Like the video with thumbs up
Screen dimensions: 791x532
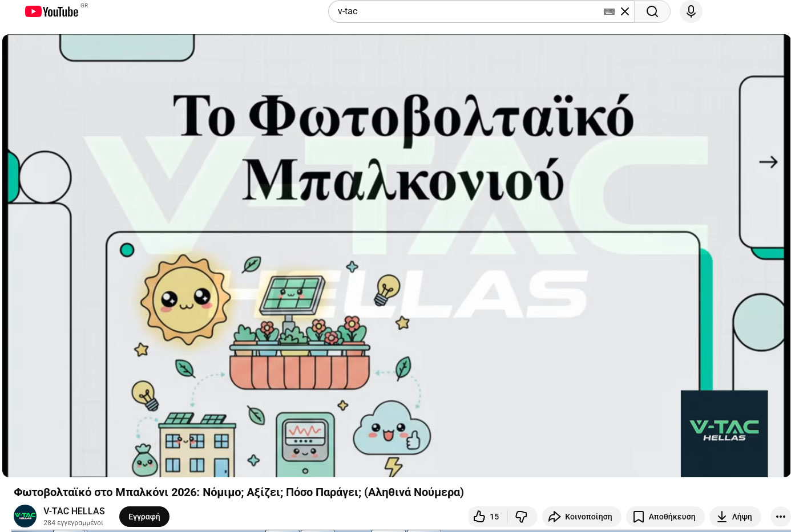pyautogui.click(x=486, y=517)
